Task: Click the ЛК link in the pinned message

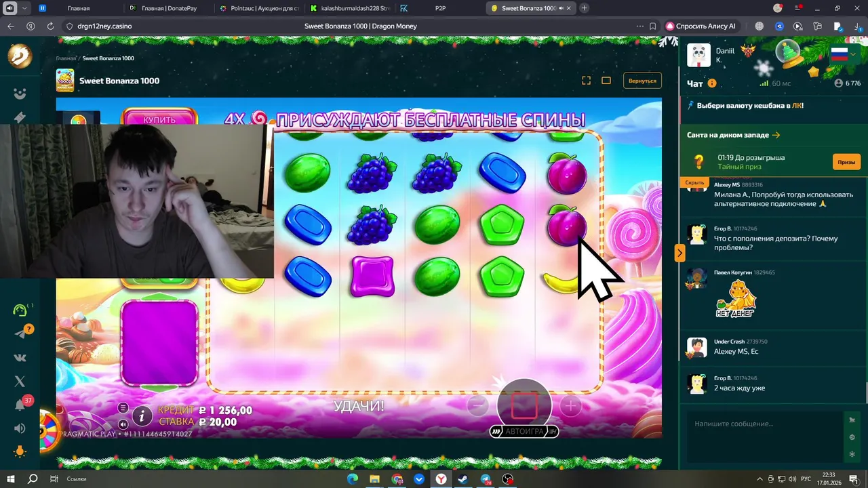Action: pyautogui.click(x=796, y=106)
